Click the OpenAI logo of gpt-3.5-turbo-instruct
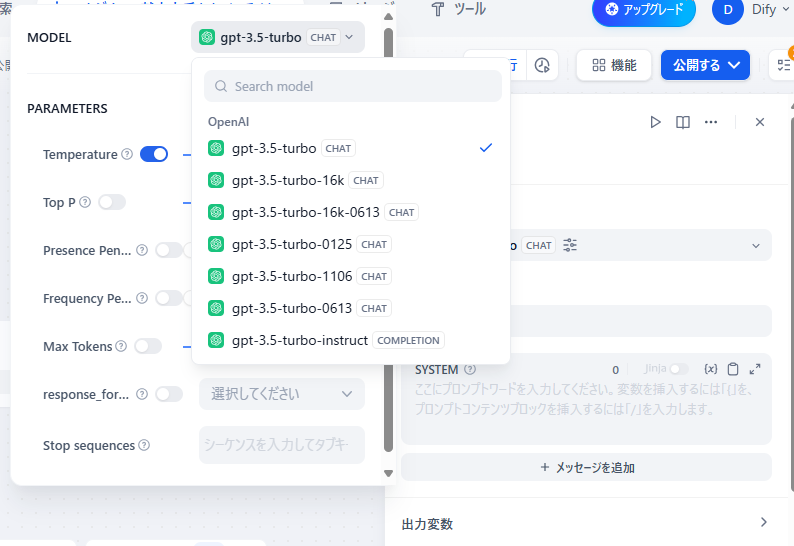Screen dimensions: 794x546 [216, 340]
